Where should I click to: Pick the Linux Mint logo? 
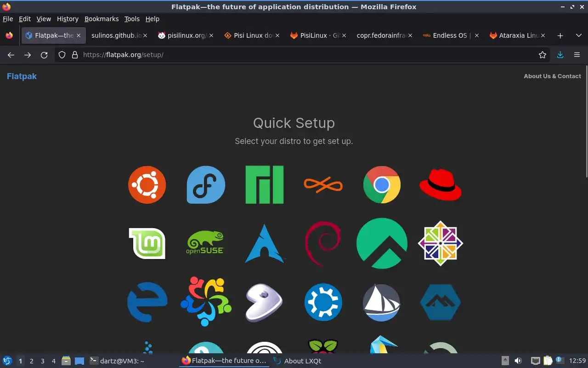(147, 243)
